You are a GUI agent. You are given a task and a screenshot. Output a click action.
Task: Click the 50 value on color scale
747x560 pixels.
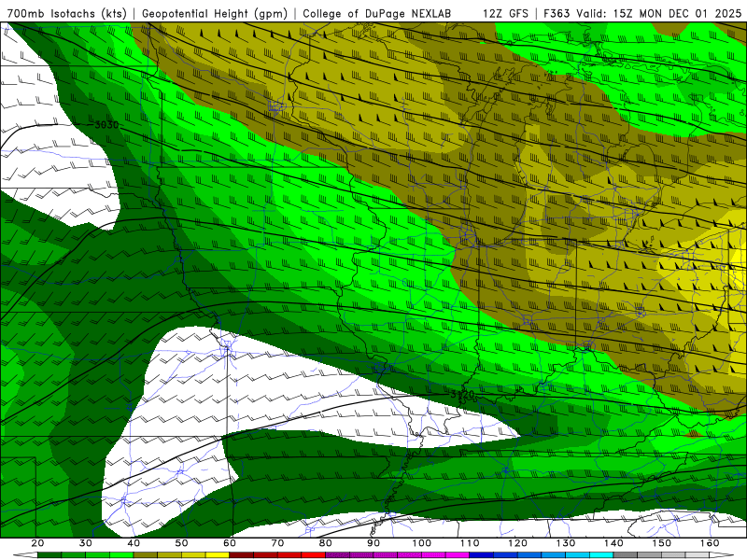click(181, 543)
